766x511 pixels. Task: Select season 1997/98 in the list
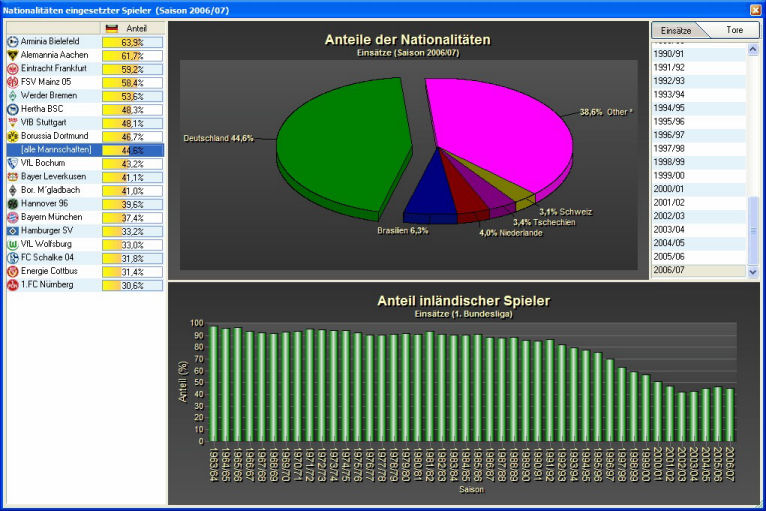699,148
